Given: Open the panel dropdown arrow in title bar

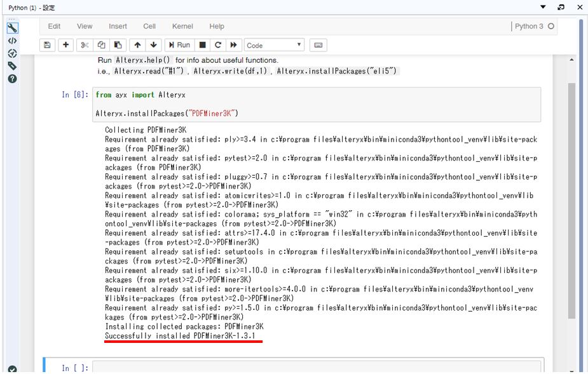Looking at the screenshot, I should (543, 7).
